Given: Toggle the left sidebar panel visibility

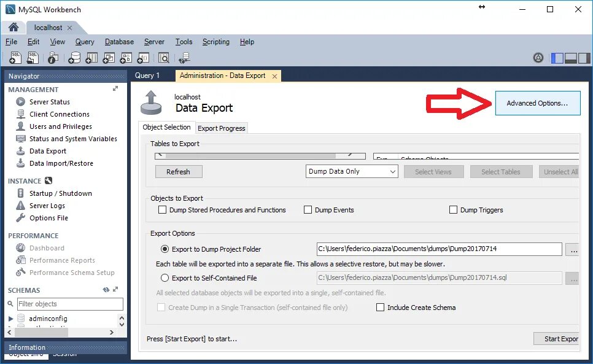Looking at the screenshot, I should [x=557, y=58].
